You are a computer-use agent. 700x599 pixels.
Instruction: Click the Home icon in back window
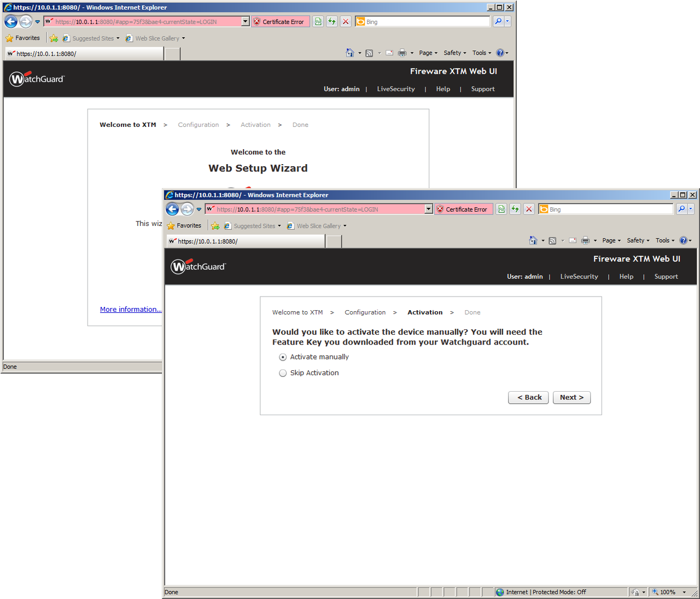coord(350,53)
